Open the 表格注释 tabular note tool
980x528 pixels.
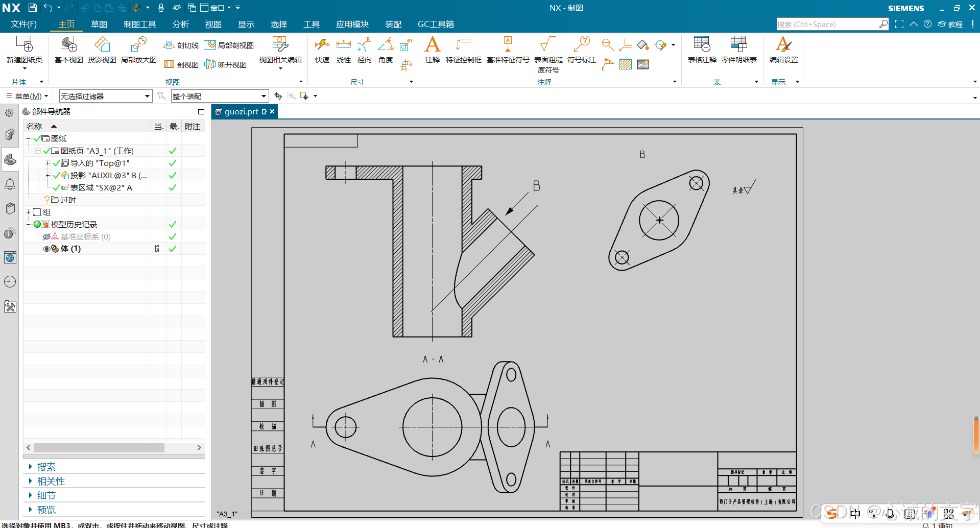[702, 50]
